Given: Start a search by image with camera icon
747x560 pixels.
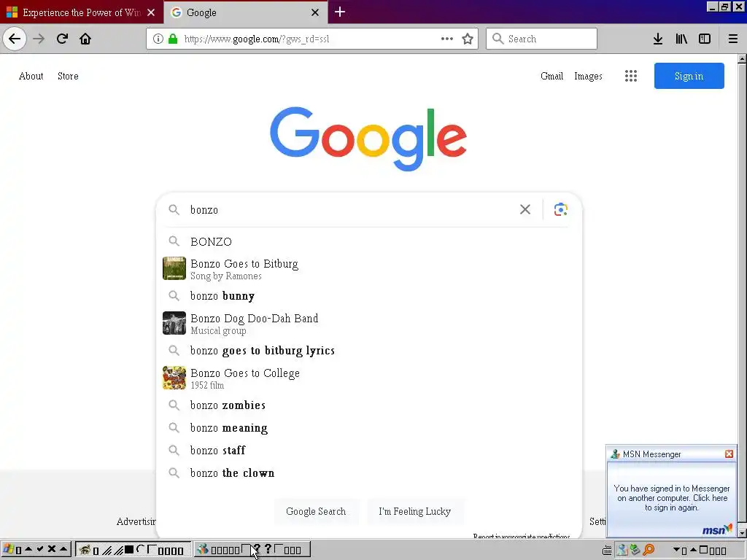Looking at the screenshot, I should click(561, 209).
